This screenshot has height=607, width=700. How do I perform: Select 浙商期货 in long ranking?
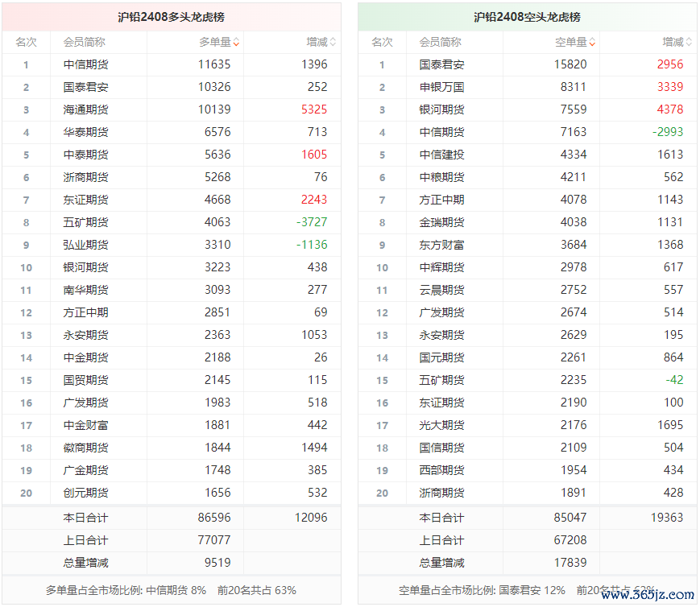85,177
